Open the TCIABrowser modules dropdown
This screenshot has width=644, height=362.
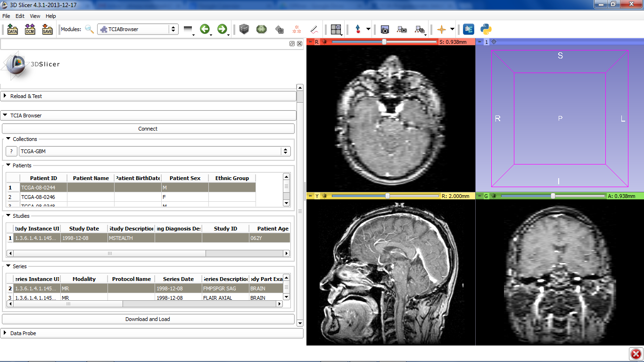[138, 29]
